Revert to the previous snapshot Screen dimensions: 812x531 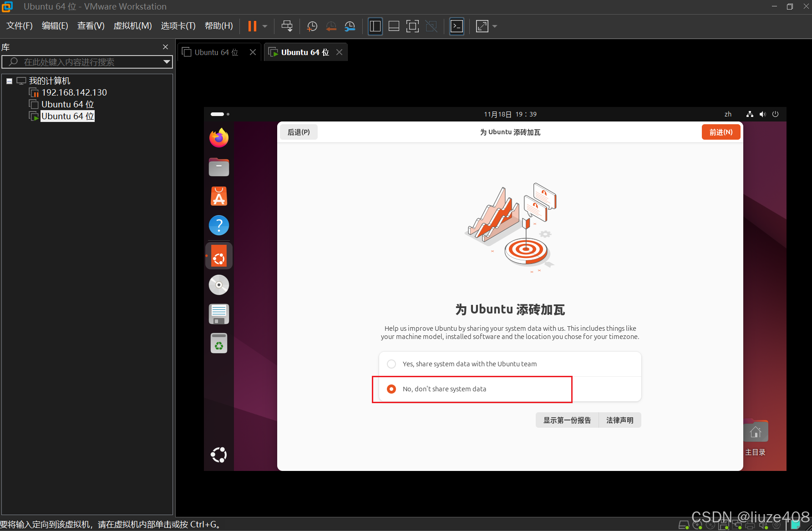pos(331,26)
